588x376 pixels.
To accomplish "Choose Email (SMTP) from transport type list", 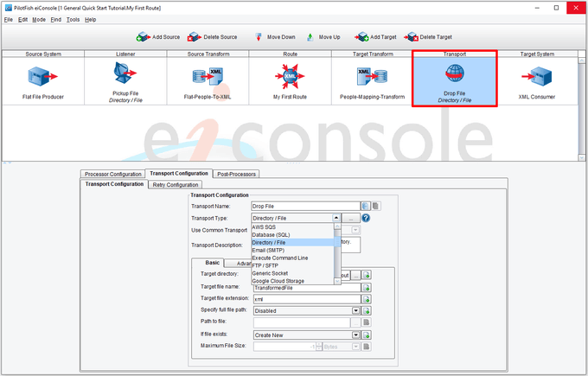I will click(x=292, y=250).
